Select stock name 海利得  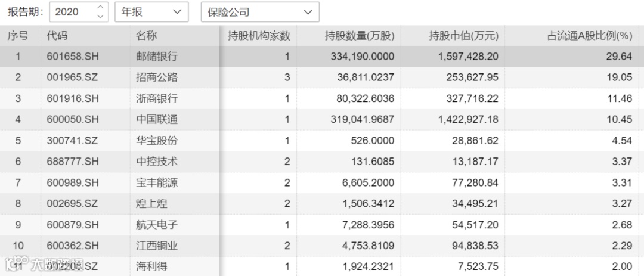(151, 266)
